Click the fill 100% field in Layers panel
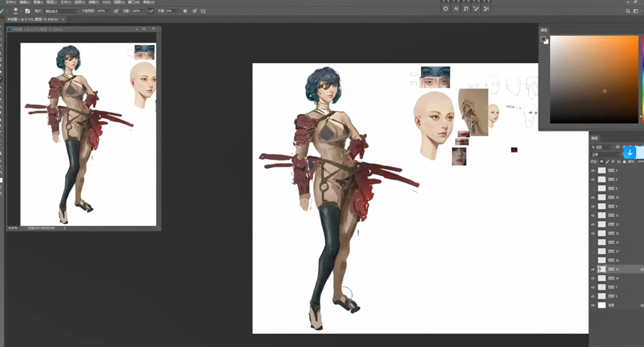The height and width of the screenshot is (347, 644). [x=640, y=161]
